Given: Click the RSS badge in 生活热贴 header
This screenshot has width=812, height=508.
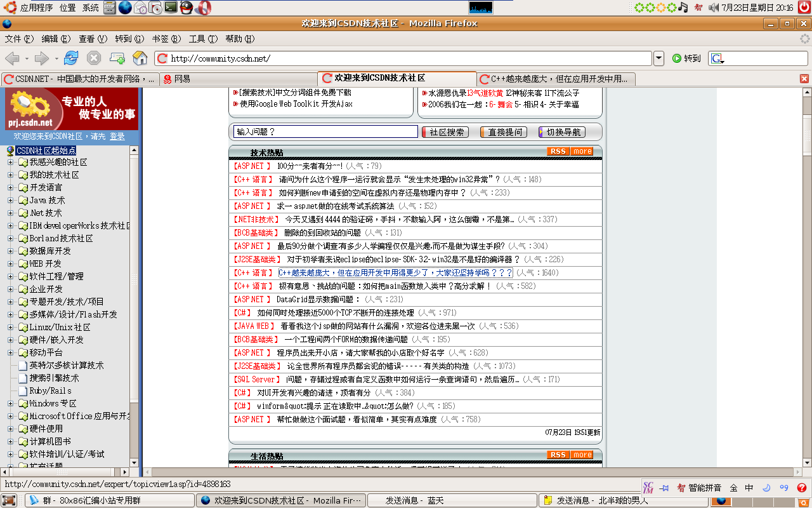Looking at the screenshot, I should click(x=558, y=455).
